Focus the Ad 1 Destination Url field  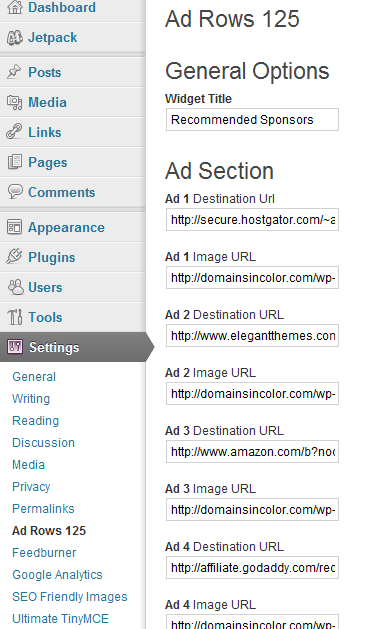tap(252, 219)
